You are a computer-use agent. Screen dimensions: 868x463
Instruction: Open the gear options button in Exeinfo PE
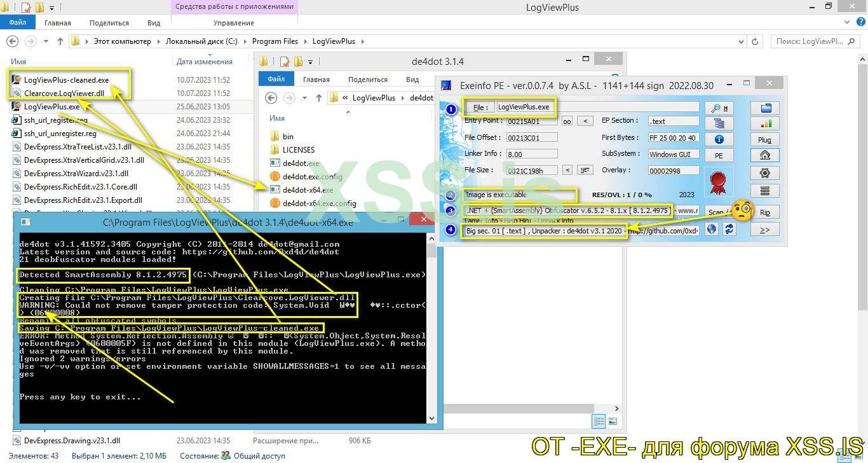(765, 173)
